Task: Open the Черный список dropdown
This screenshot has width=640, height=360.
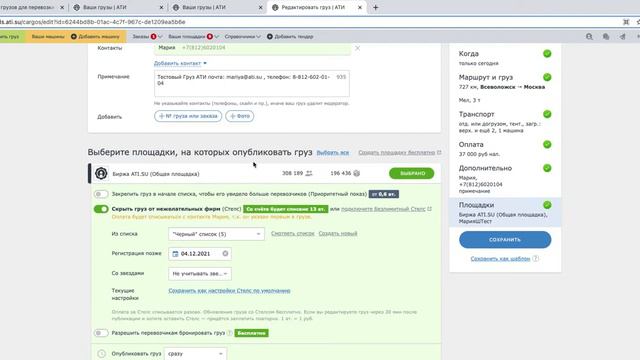Action: 216,234
